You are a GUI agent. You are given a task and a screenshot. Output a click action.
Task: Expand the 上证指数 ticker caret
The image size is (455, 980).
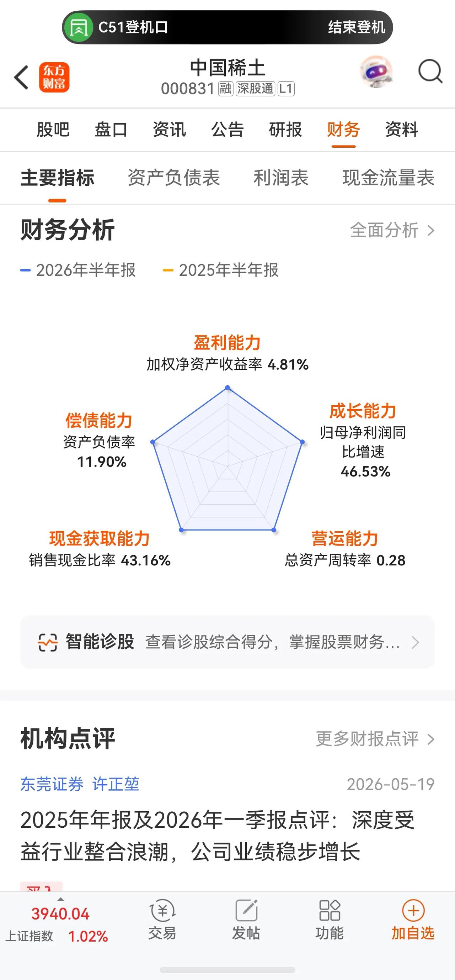pyautogui.click(x=60, y=899)
